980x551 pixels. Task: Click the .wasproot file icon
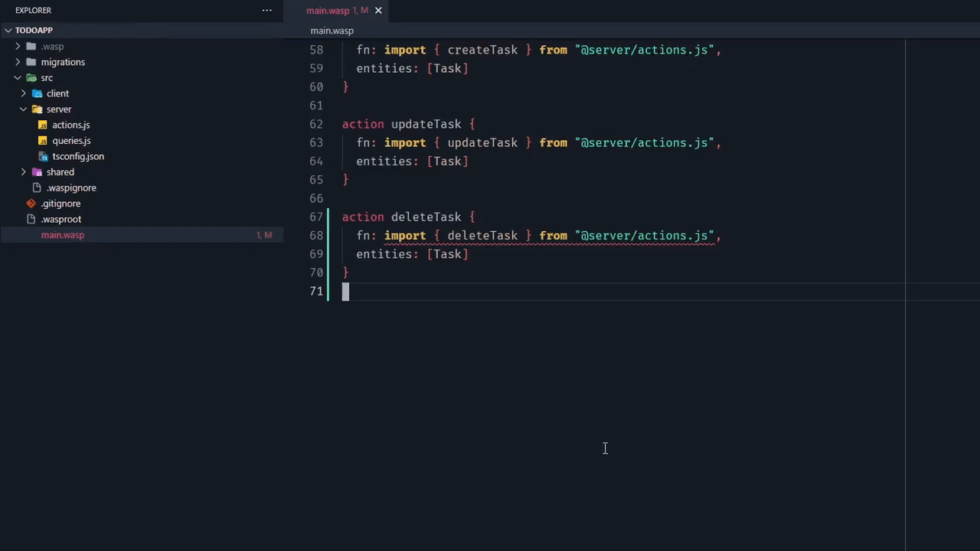(x=31, y=219)
